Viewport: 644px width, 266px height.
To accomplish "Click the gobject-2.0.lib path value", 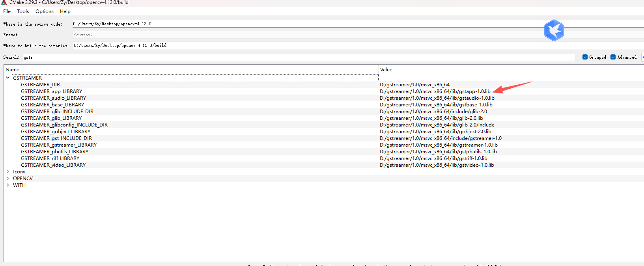I will (435, 131).
